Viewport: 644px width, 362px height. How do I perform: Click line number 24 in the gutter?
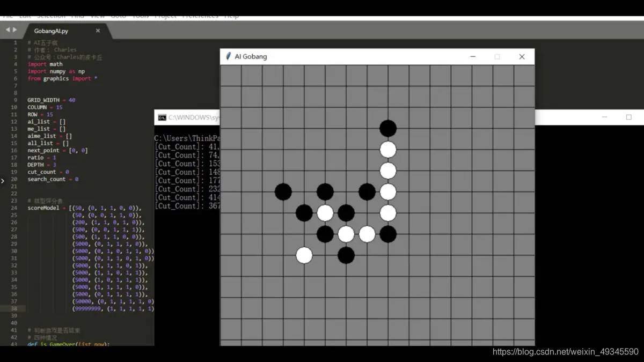pyautogui.click(x=14, y=208)
